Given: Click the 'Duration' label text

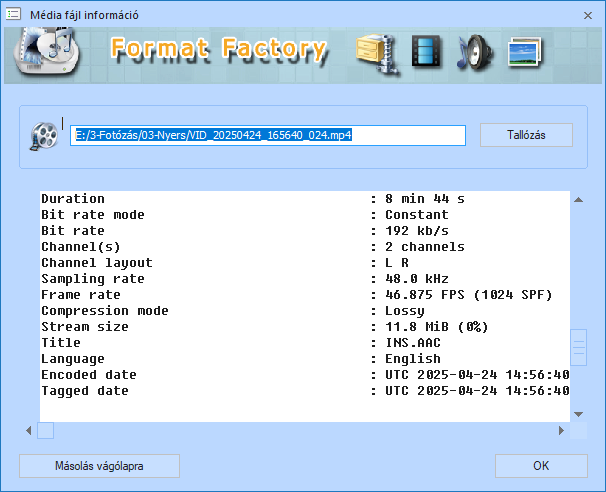Looking at the screenshot, I should [x=73, y=199].
